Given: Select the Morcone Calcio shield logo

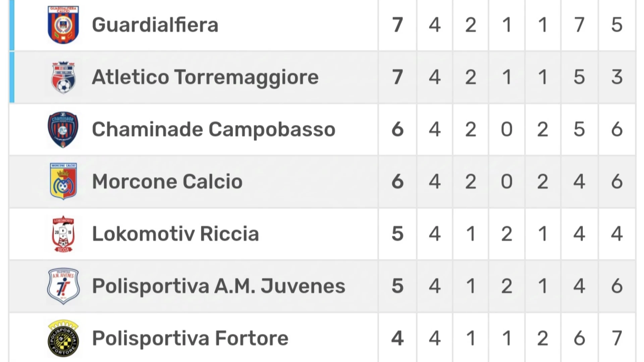Looking at the screenshot, I should pos(63,181).
